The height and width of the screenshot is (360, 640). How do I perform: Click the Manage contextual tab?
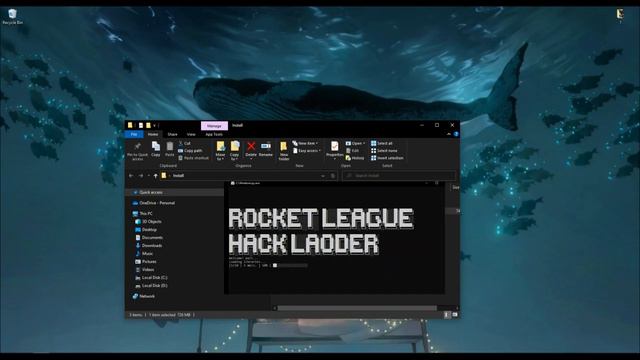tap(214, 126)
